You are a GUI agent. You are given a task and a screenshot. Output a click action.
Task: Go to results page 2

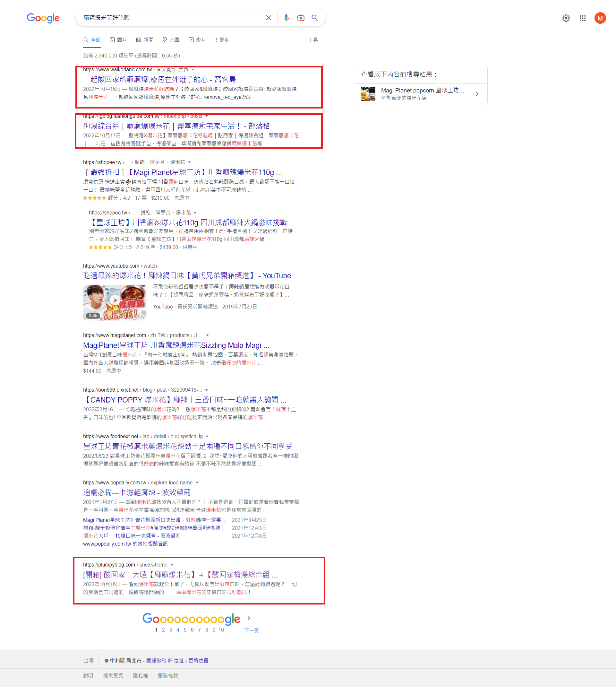pyautogui.click(x=163, y=630)
